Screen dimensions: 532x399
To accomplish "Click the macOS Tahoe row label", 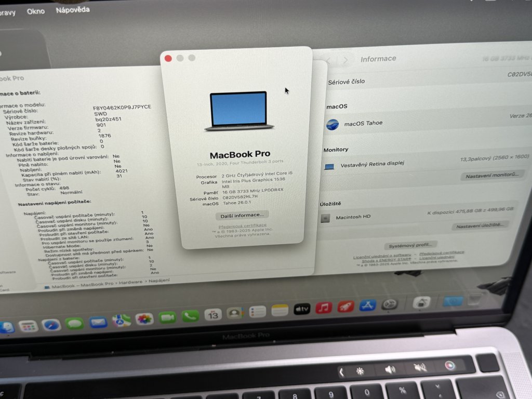I will (x=363, y=123).
